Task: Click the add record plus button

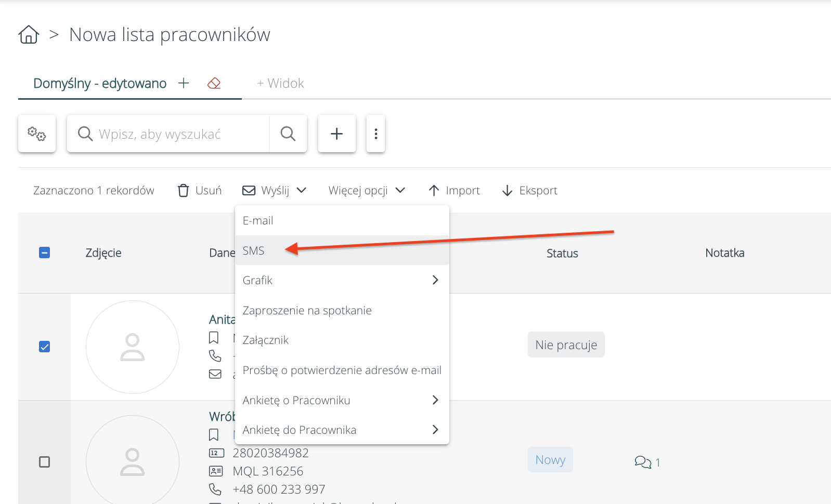Action: coord(336,134)
